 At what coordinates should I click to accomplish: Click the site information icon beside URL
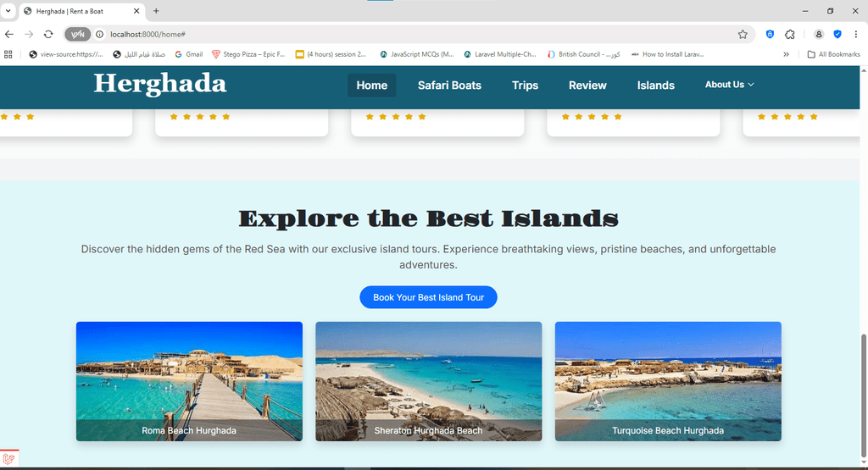pyautogui.click(x=100, y=34)
